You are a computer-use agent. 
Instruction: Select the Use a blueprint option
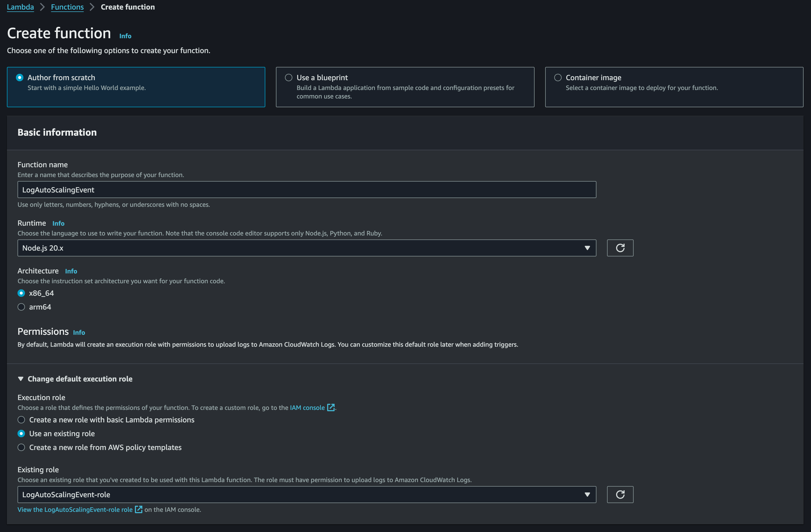tap(289, 78)
